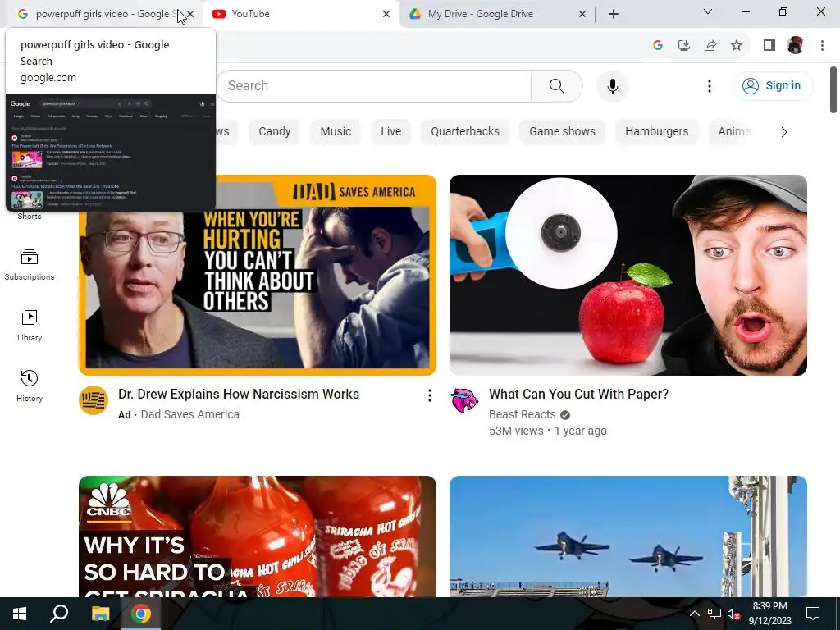Open the Windows notification center

(x=813, y=614)
